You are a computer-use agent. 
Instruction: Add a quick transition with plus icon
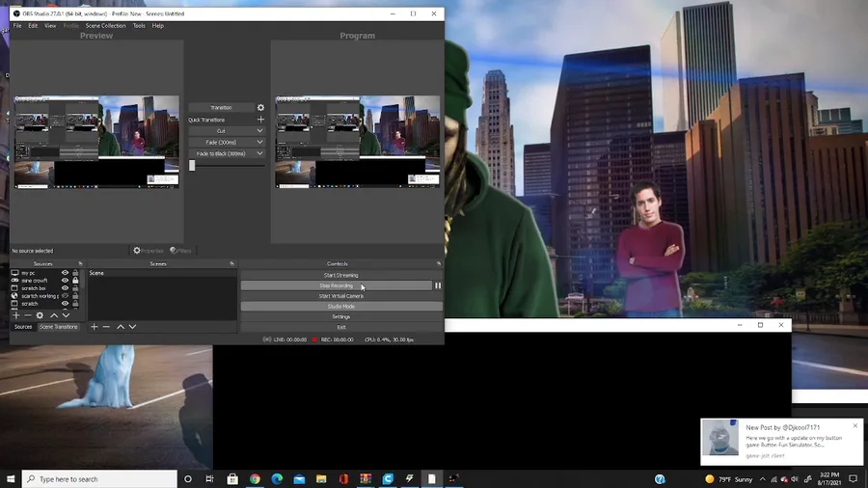(x=260, y=120)
